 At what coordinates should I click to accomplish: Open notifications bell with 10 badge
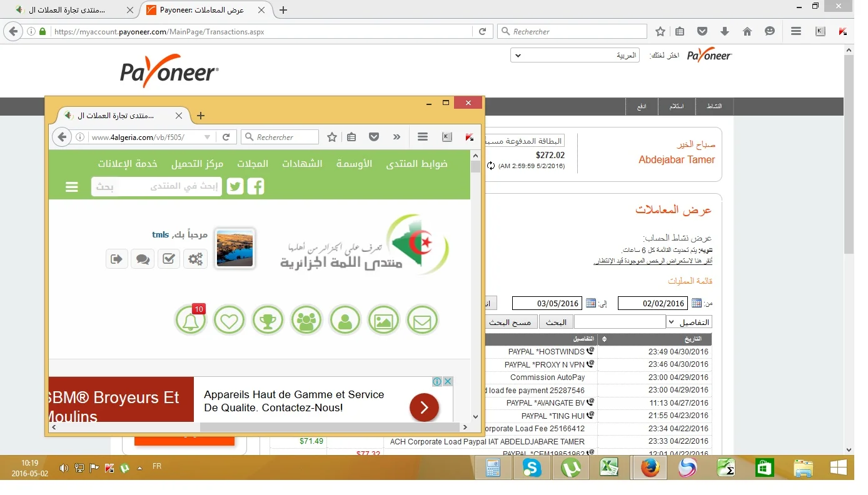click(x=191, y=321)
